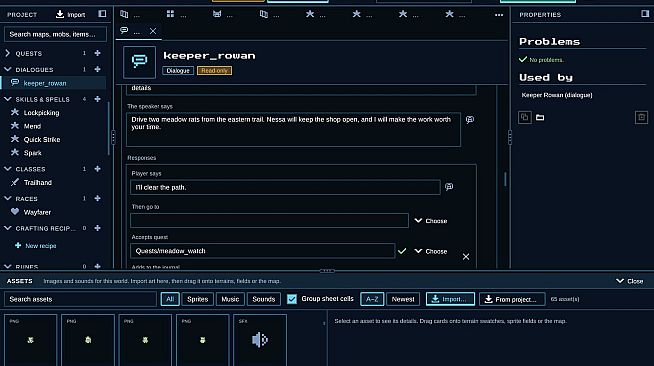654x366 pixels.
Task: Collapse the Skills & Spells section
Action: 8,99
